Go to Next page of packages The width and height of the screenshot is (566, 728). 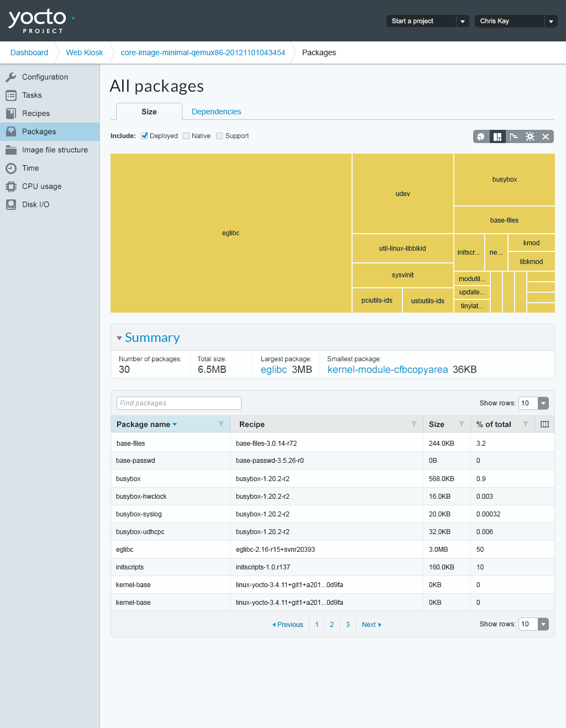click(x=371, y=625)
